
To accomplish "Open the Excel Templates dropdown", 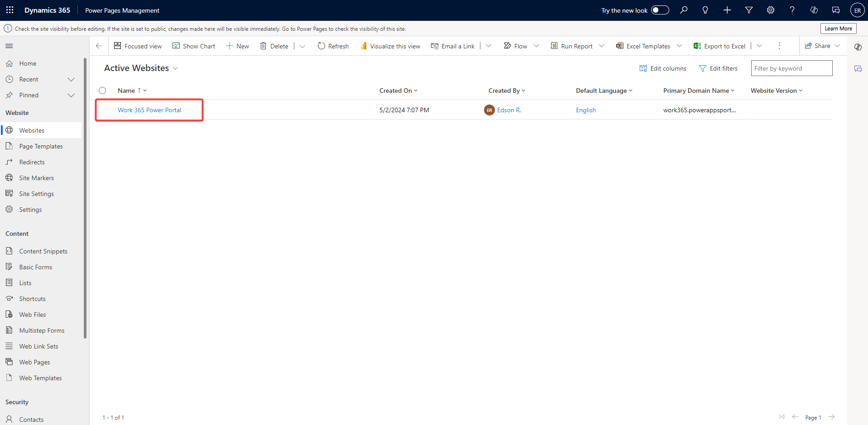I will (x=679, y=46).
